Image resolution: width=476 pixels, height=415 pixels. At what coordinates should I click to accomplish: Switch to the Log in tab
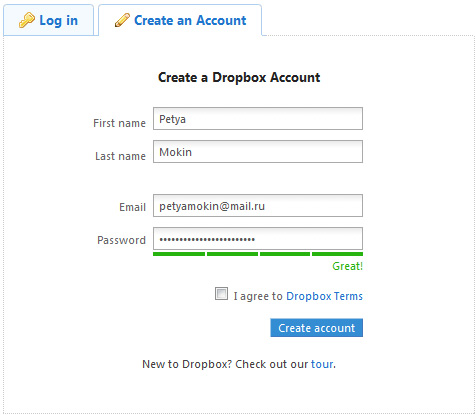pos(49,20)
